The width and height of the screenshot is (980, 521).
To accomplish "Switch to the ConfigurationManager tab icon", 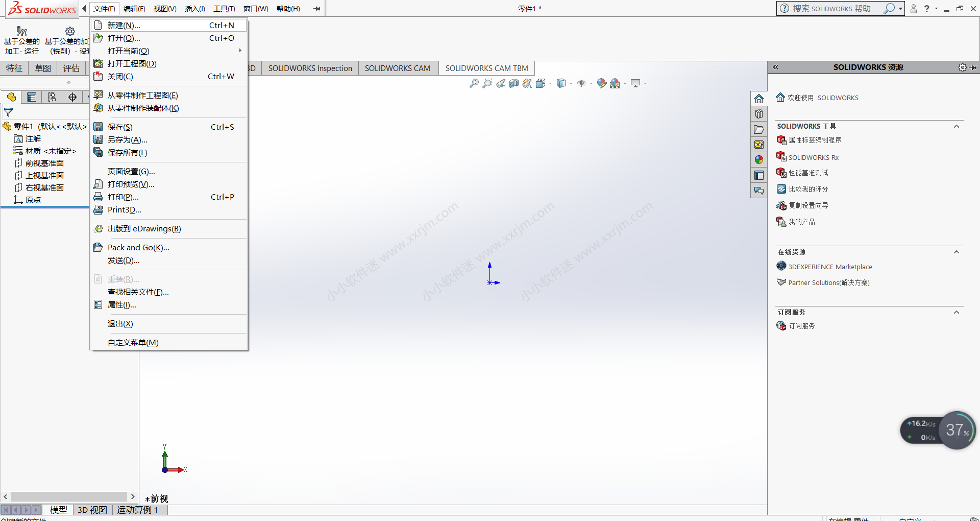I will coord(52,97).
